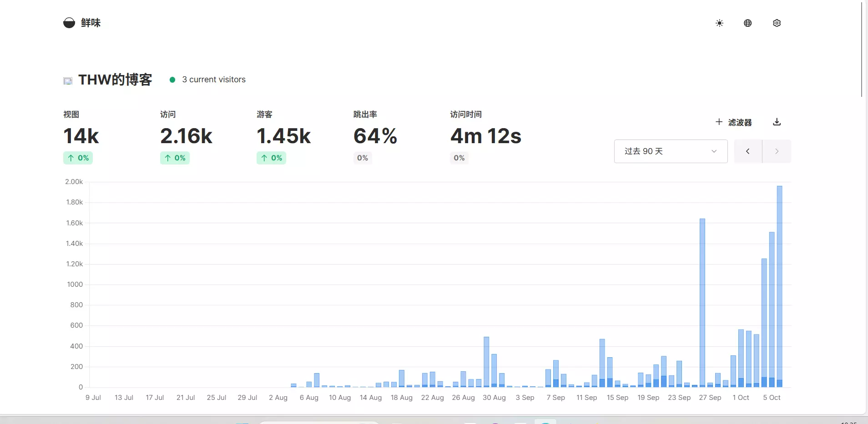Click the plus icon beside 滤波器
The image size is (868, 424).
(x=719, y=122)
